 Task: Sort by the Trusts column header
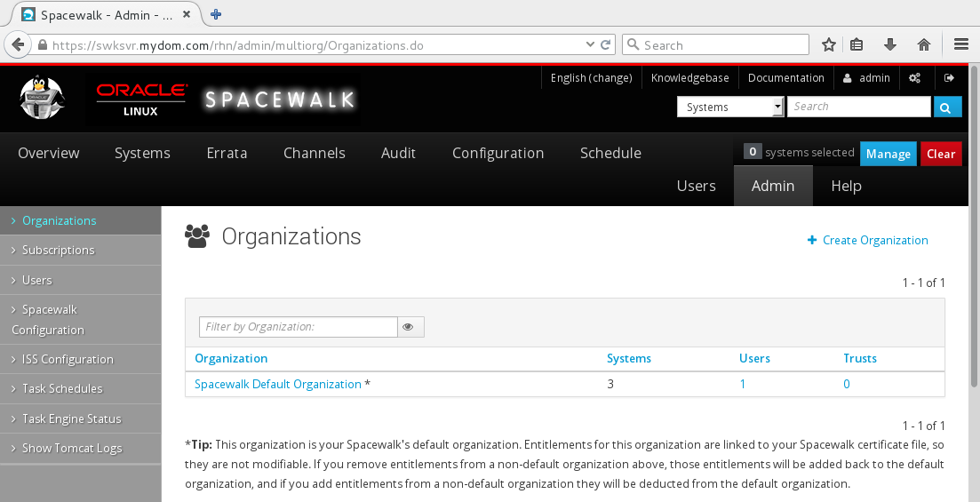860,358
